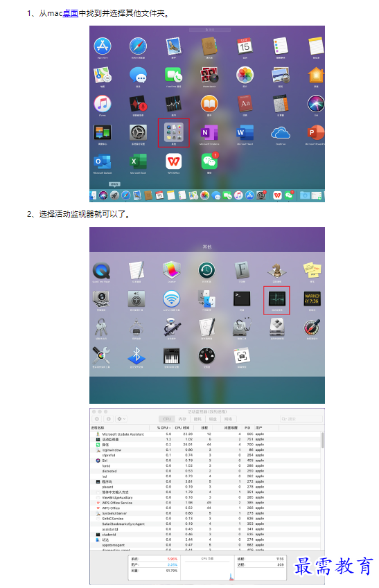The height and width of the screenshot is (588, 379).
Task: Open Calculator icon in Launchpad
Action: point(281,104)
